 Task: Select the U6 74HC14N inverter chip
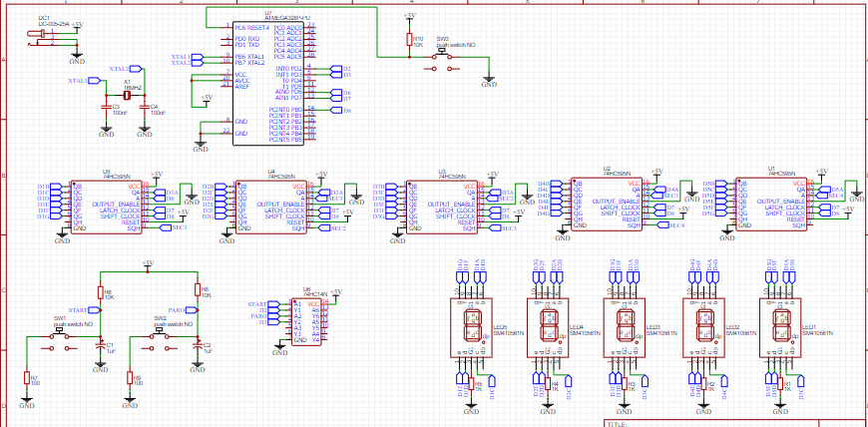click(306, 322)
